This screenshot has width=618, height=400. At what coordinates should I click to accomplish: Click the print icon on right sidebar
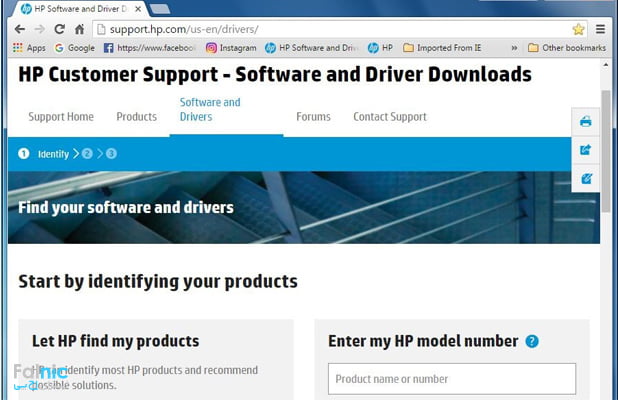[x=586, y=122]
